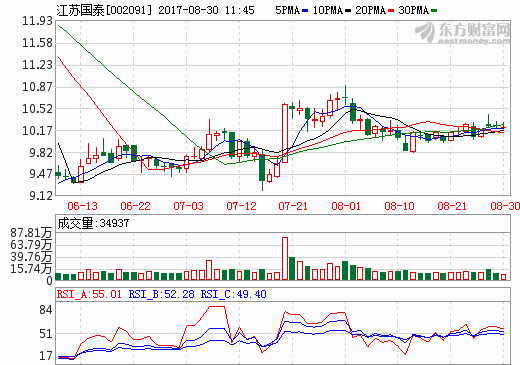The height and width of the screenshot is (365, 520).
Task: Click the 17 RSI axis label
Action: pyautogui.click(x=46, y=356)
